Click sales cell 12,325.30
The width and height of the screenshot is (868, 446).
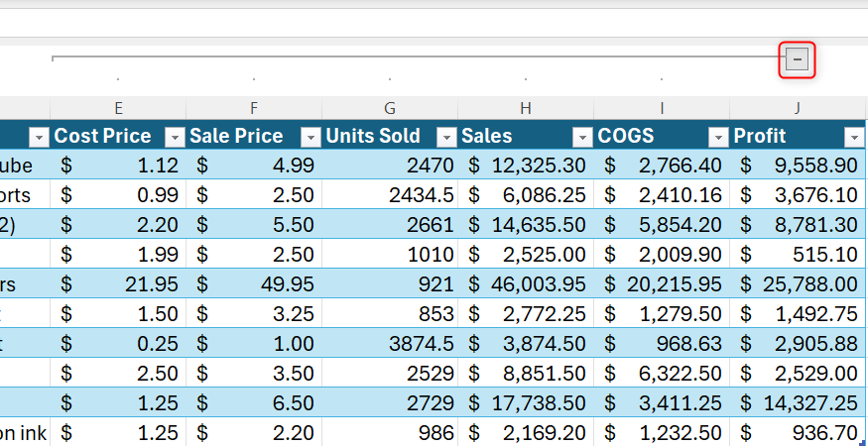coord(526,165)
